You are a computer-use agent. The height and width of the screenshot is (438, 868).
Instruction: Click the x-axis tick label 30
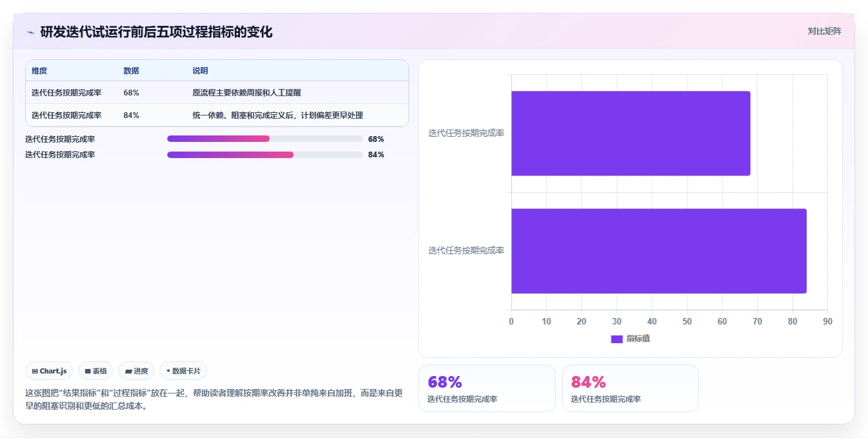coord(617,321)
